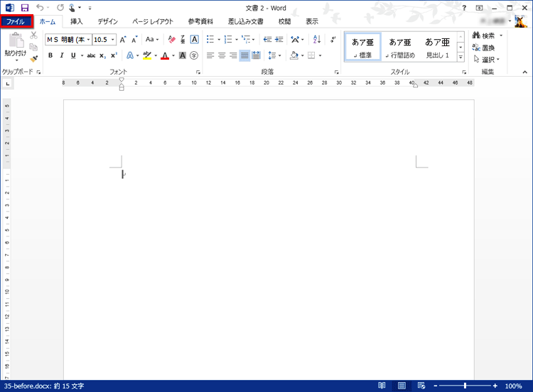Click the 検索 (Find) button
Screen dimensions: 533x392
coord(485,36)
